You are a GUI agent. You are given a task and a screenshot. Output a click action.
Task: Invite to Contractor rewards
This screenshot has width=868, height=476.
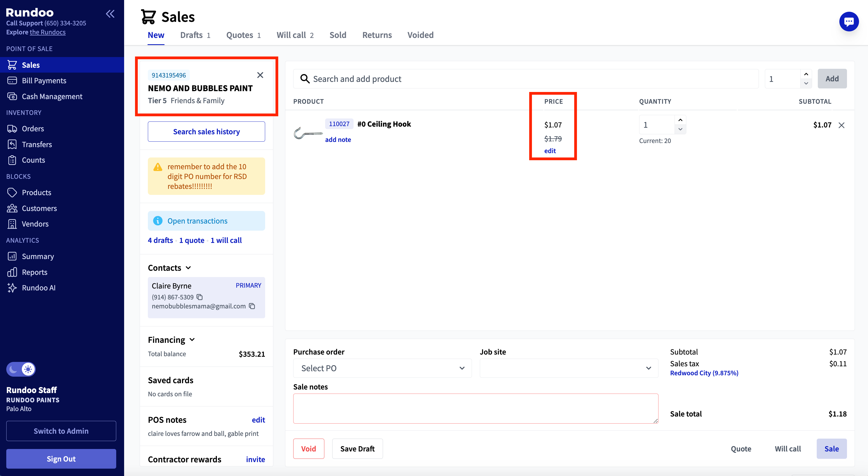pos(255,459)
